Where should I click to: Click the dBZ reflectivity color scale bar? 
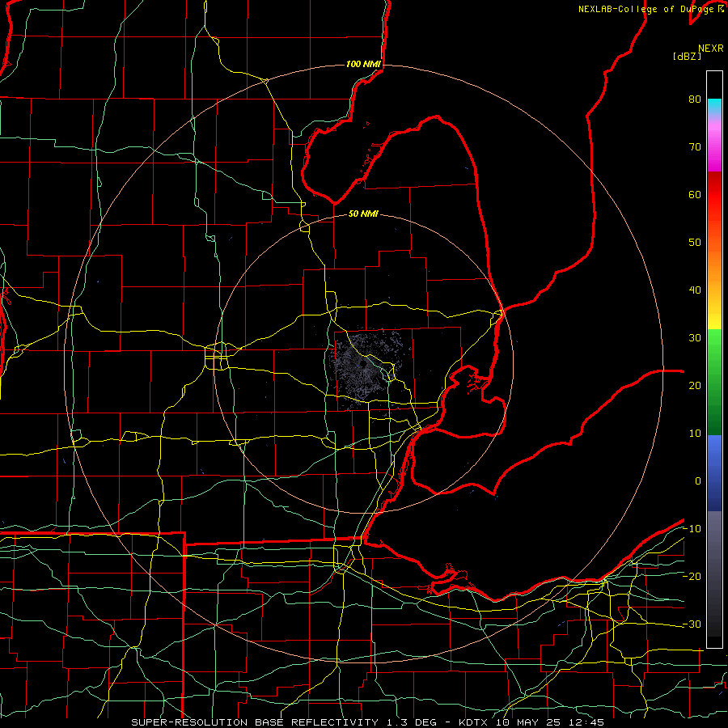(714, 359)
